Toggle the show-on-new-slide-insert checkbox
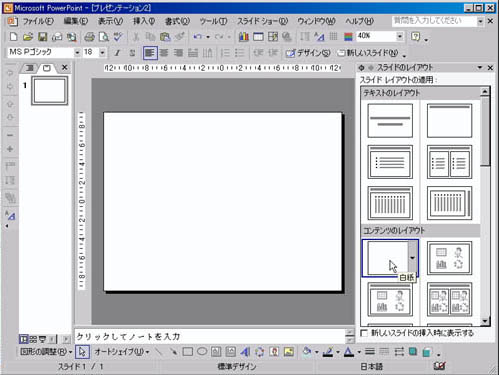Viewport: 499px width, 375px height. coord(364,333)
